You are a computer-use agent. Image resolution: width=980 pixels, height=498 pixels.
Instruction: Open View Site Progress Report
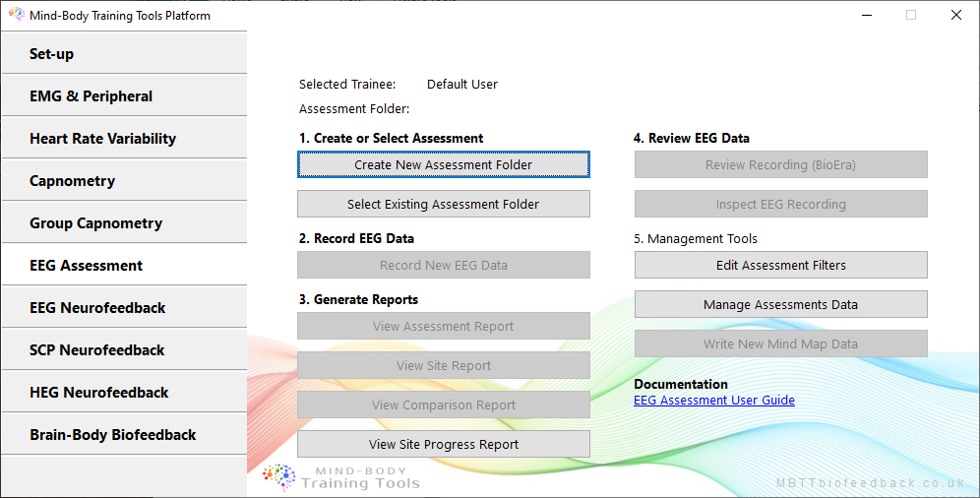point(443,444)
